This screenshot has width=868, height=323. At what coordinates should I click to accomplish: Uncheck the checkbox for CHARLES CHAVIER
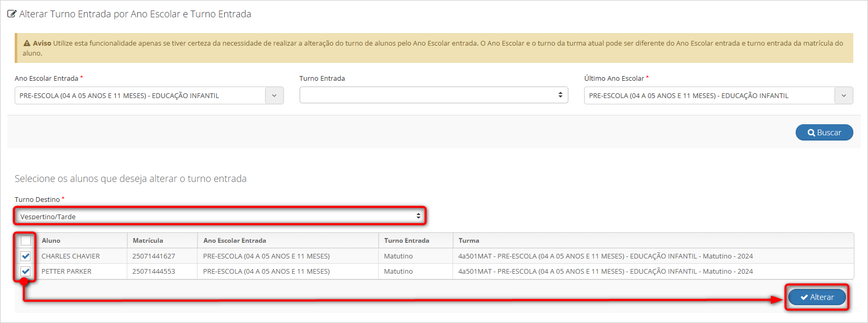(26, 256)
